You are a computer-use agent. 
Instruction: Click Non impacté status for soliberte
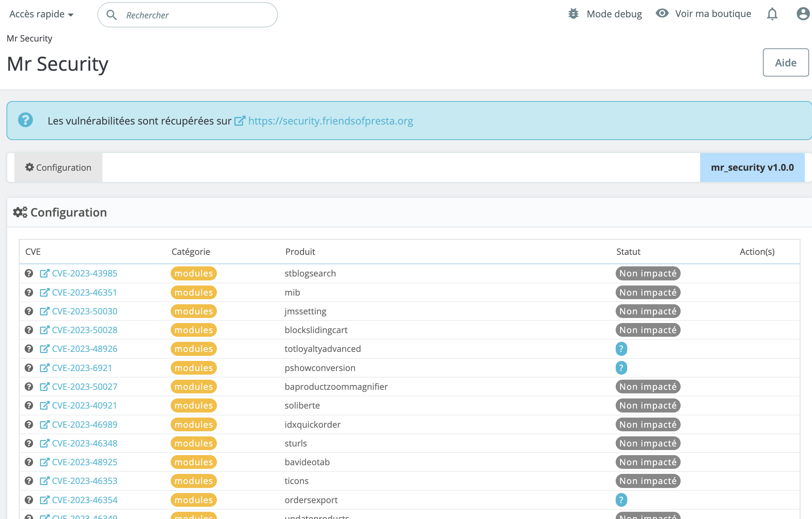(648, 405)
